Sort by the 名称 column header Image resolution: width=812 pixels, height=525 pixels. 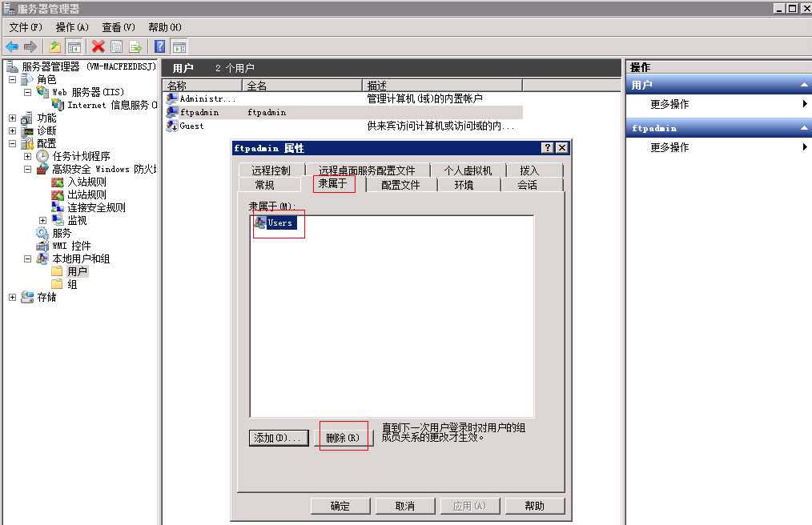pos(203,86)
